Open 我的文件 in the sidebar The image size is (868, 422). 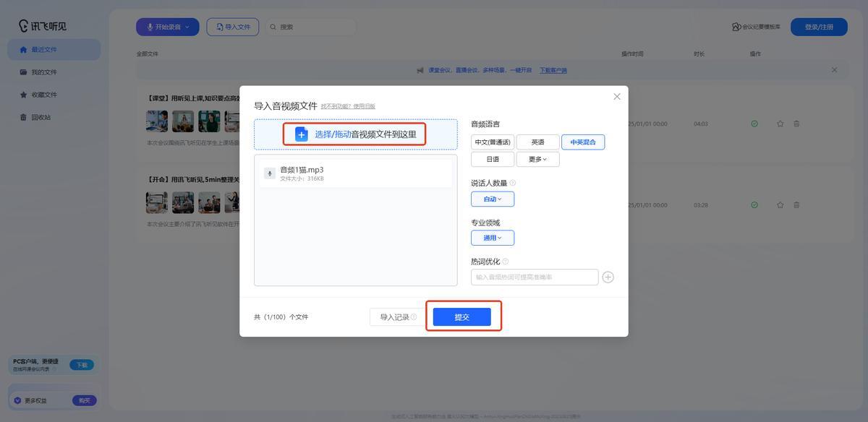pos(43,72)
